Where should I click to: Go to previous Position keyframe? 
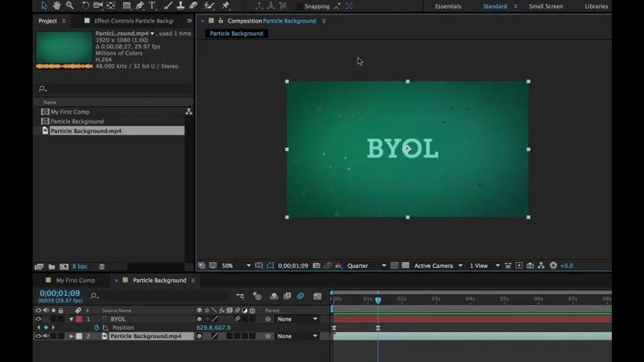point(39,327)
